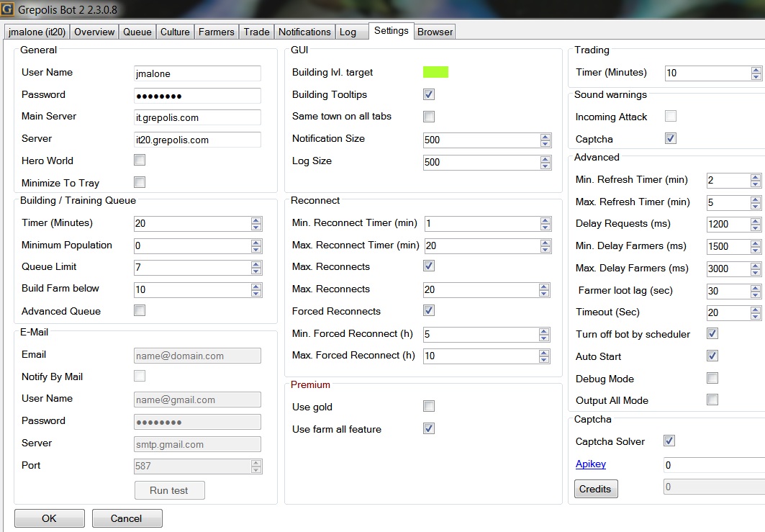
Task: Confirm settings with OK button
Action: pyautogui.click(x=49, y=518)
